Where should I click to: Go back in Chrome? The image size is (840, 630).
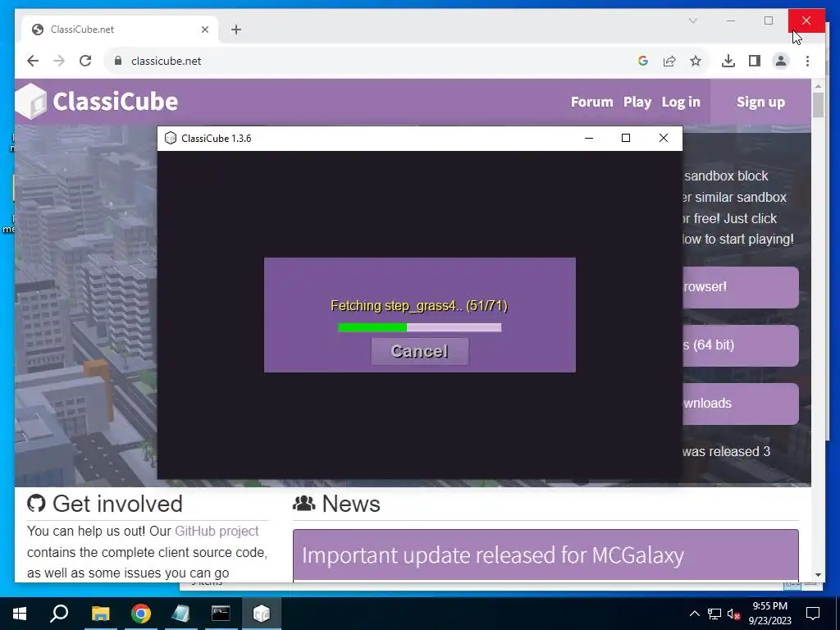[x=33, y=61]
